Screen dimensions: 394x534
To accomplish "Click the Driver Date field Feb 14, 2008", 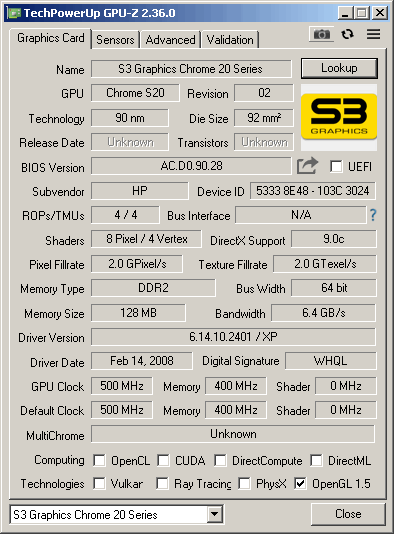I will (x=142, y=361).
